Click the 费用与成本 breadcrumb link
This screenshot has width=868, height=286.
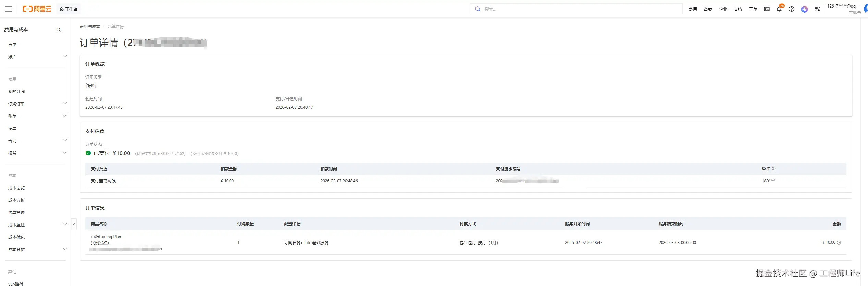click(x=90, y=26)
